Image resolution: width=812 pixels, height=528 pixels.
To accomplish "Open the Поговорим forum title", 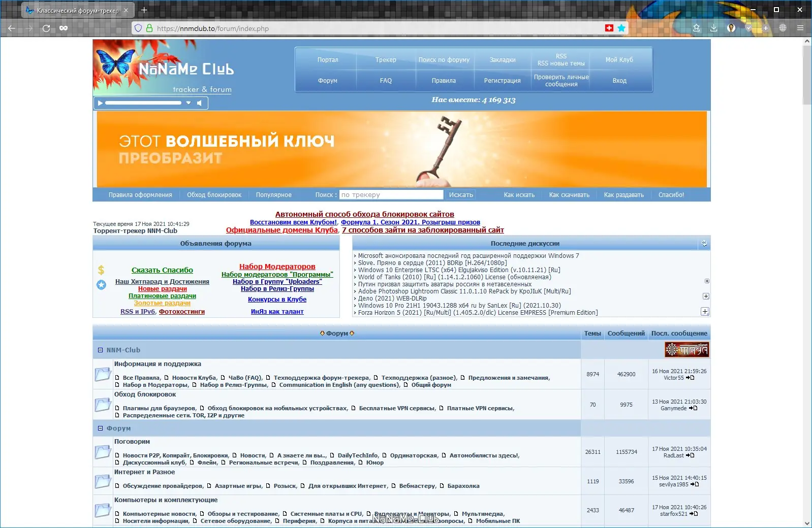I will click(x=132, y=442).
